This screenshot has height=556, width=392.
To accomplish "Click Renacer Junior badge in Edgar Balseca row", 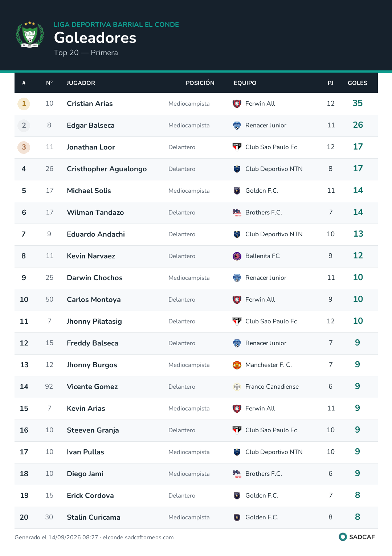I will click(237, 126).
